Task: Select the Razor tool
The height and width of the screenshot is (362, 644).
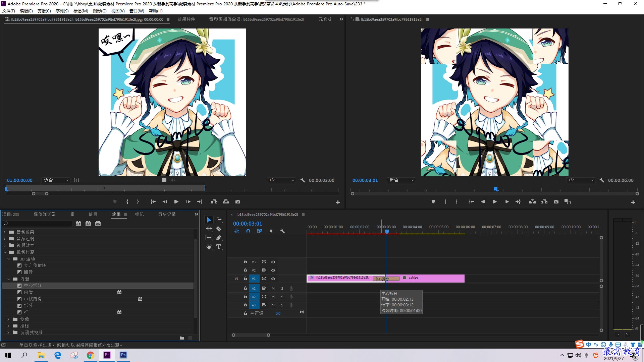Action: [219, 229]
